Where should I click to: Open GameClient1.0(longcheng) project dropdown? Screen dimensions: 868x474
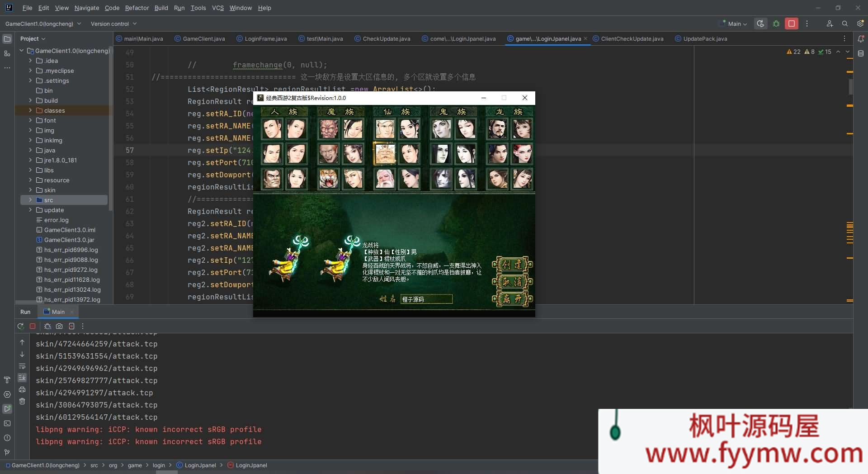(43, 24)
